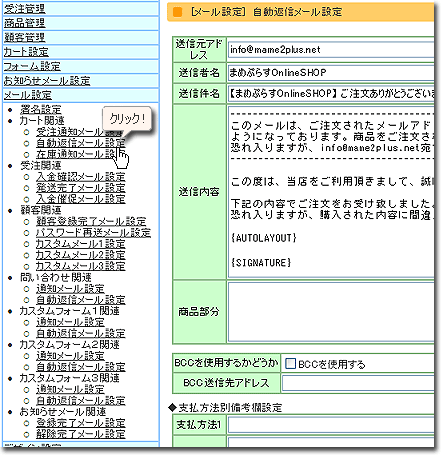Click the 支払方法1 input field

[x=331, y=425]
